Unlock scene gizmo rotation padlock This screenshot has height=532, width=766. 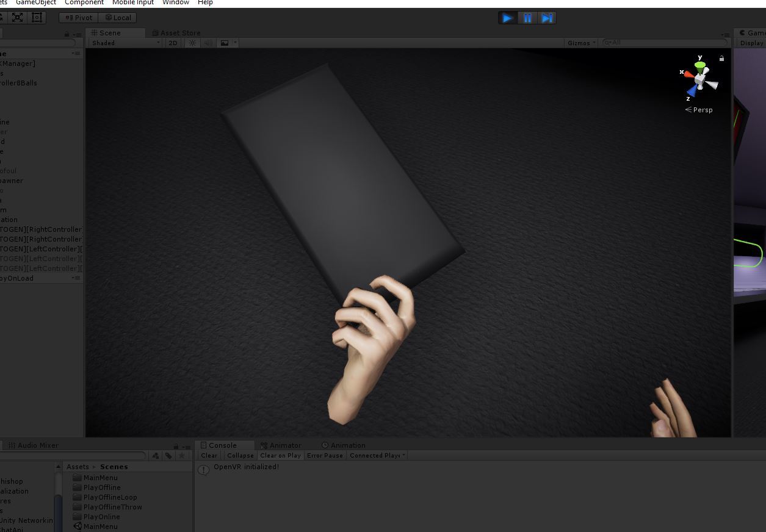pos(721,59)
